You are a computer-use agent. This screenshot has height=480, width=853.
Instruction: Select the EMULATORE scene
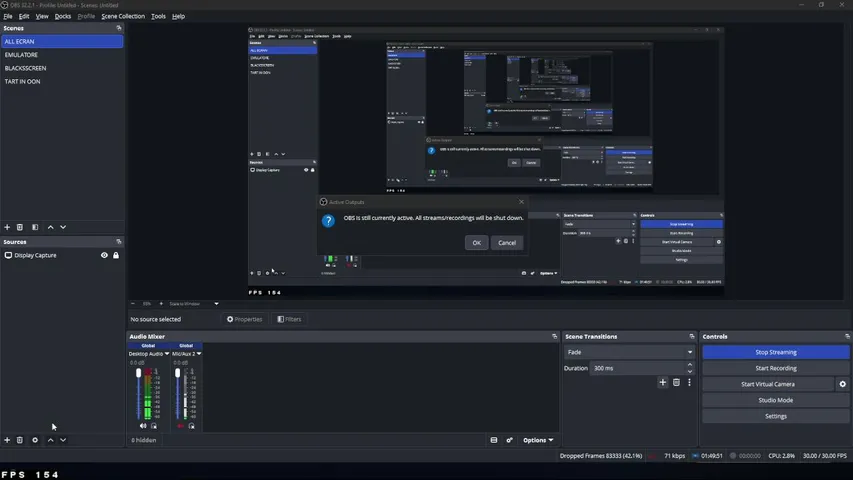(62, 55)
